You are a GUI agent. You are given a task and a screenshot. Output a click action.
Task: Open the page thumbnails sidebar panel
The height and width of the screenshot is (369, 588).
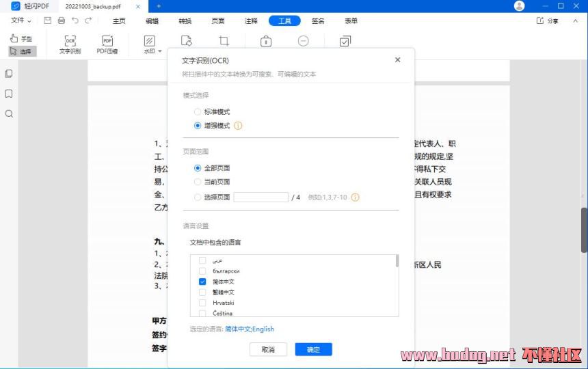point(9,73)
